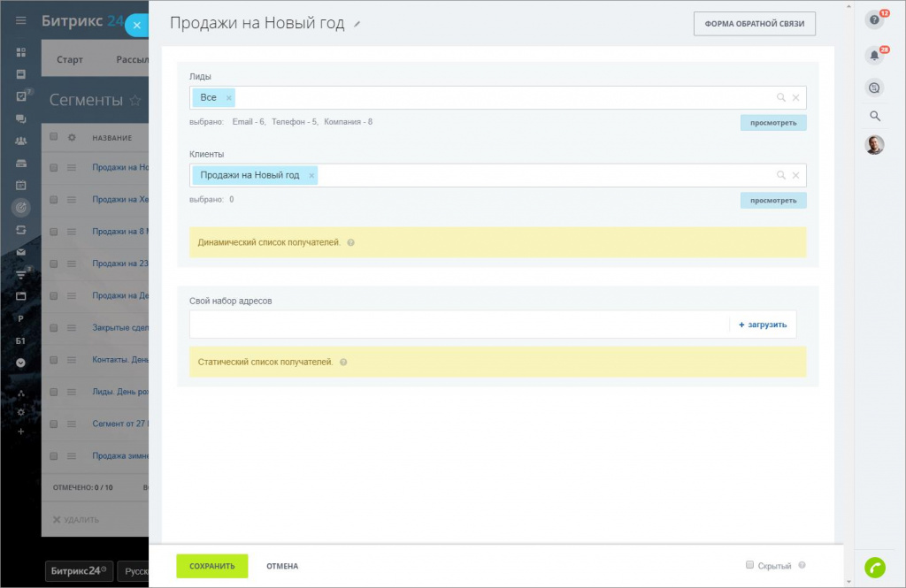Remove the 'Все' tag from Лиды field
This screenshot has height=588, width=906.
(229, 98)
